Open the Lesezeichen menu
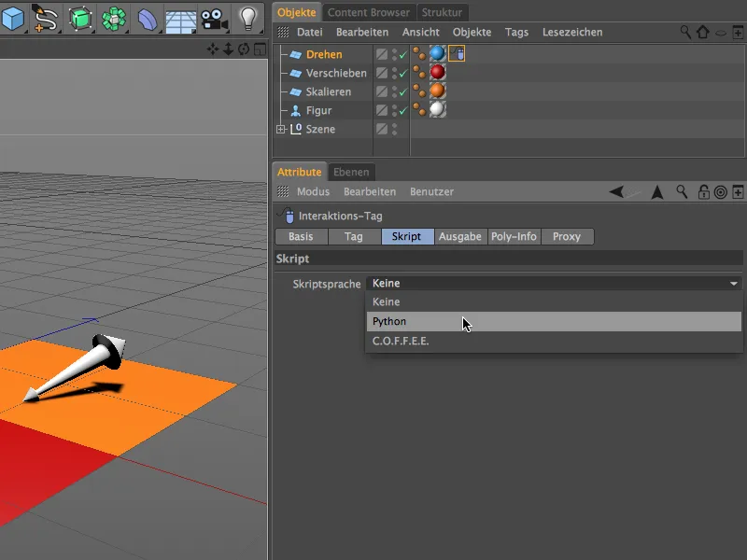Screen dimensions: 747x560 (572, 32)
